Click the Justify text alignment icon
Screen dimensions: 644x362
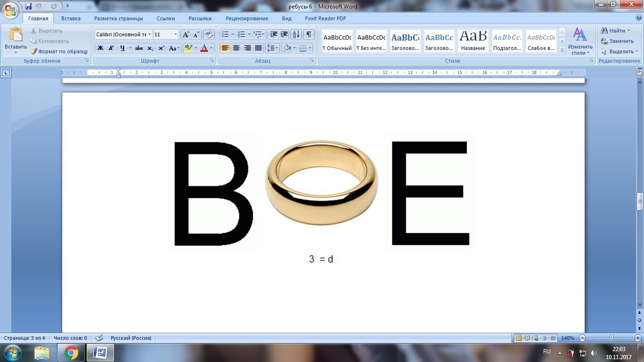point(258,48)
